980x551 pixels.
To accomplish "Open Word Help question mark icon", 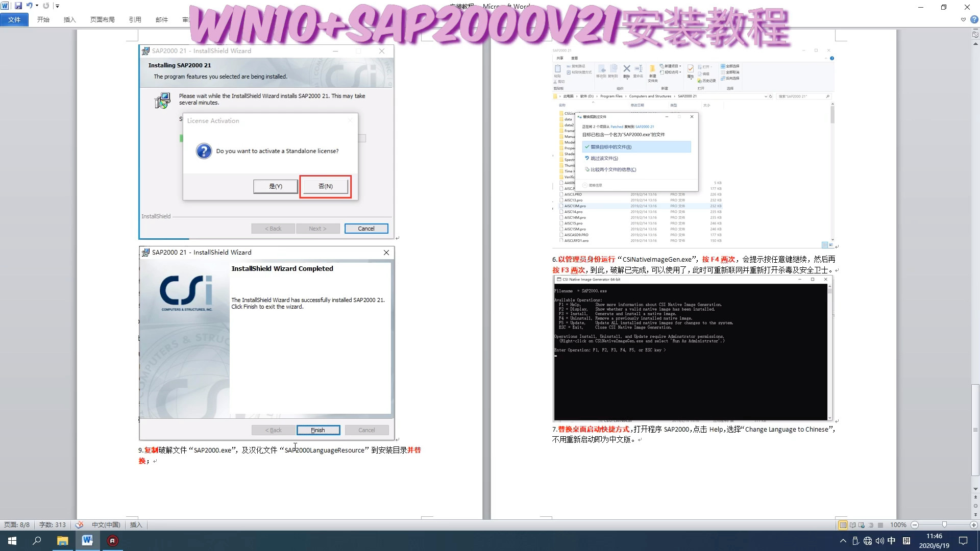I will 974,19.
